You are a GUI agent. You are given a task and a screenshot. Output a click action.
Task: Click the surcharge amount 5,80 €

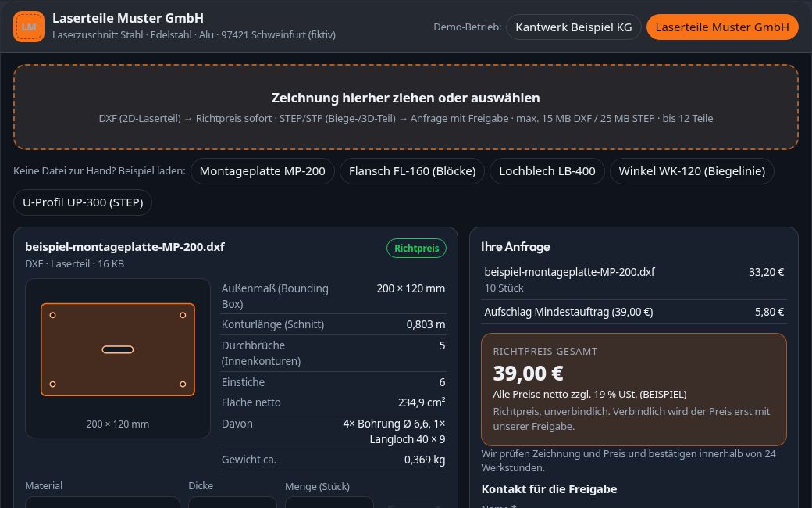769,312
